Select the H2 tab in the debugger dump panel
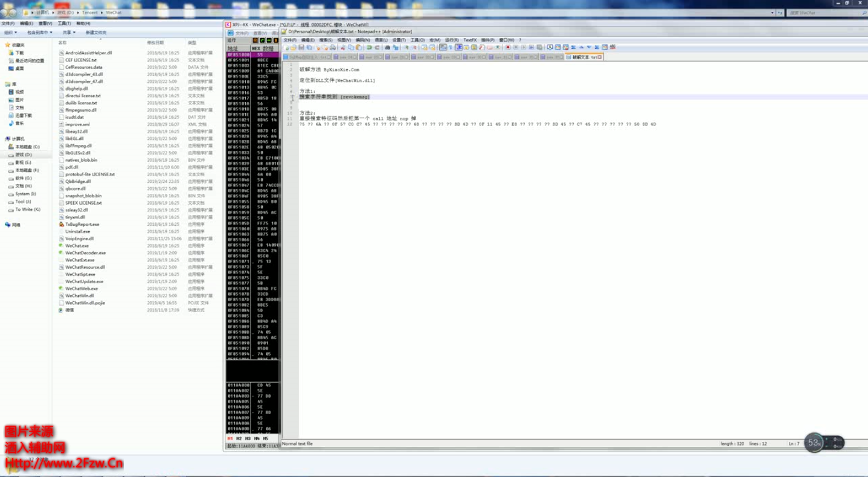Screen dimensions: 868x477 click(x=239, y=439)
